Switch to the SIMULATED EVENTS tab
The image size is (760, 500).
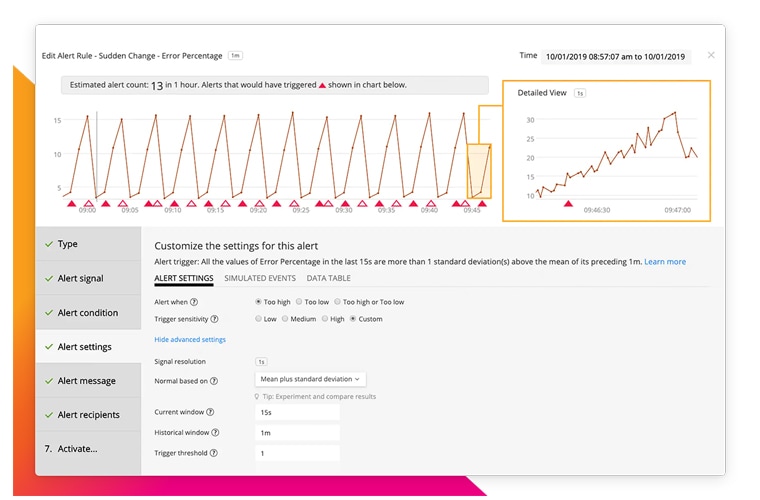pyautogui.click(x=260, y=278)
